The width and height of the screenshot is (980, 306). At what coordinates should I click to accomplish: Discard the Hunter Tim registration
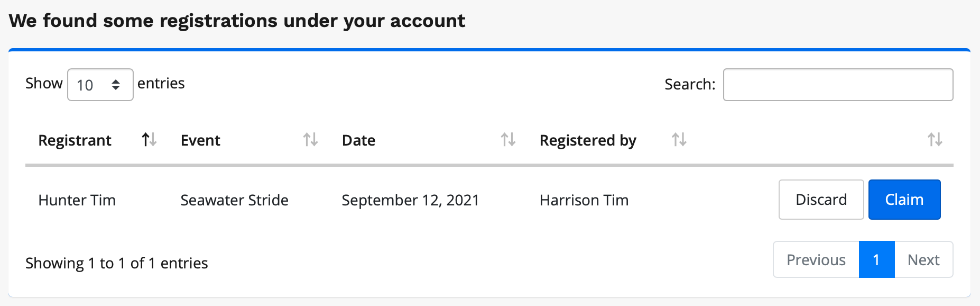(x=821, y=200)
